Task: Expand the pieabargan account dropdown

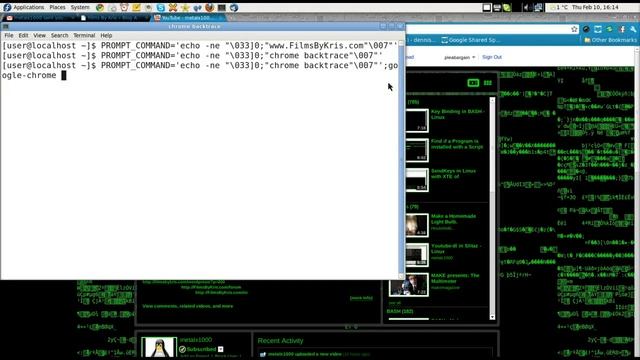Action: [x=460, y=57]
